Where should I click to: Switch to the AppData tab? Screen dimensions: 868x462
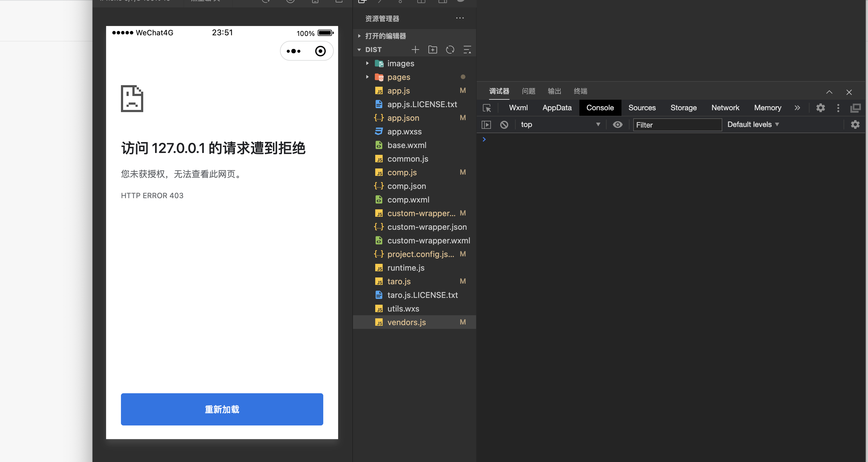point(557,108)
